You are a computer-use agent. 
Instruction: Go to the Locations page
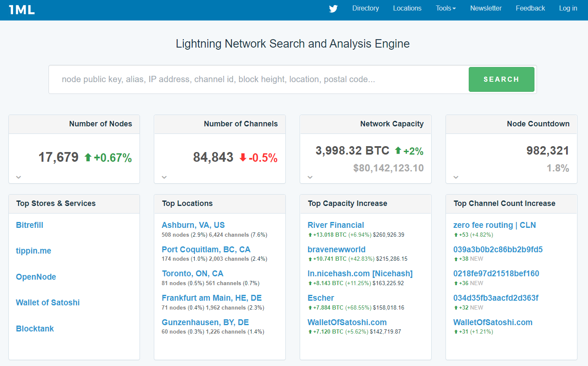(x=407, y=8)
